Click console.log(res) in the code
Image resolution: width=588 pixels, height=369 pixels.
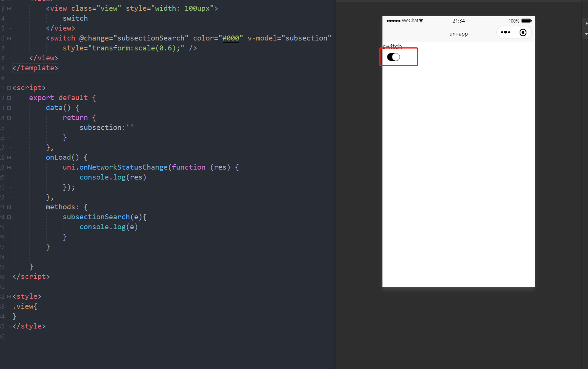click(x=113, y=177)
